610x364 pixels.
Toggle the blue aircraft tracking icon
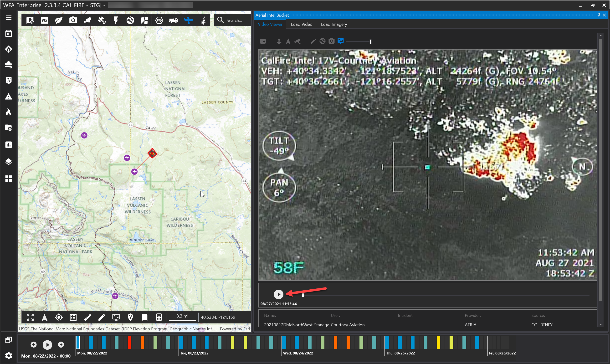[188, 20]
